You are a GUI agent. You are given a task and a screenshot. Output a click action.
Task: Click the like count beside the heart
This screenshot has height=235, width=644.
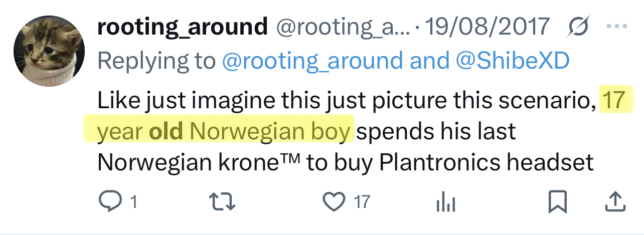pos(362,202)
